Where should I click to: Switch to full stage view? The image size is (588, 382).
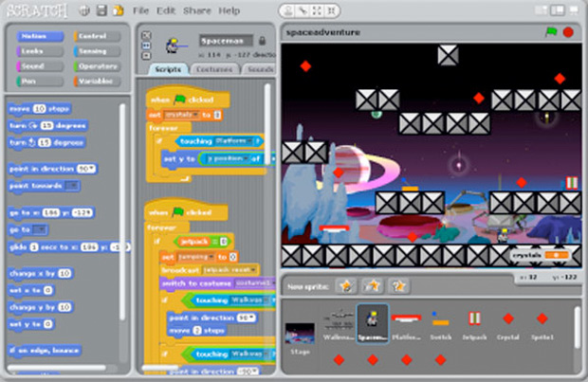(x=558, y=10)
